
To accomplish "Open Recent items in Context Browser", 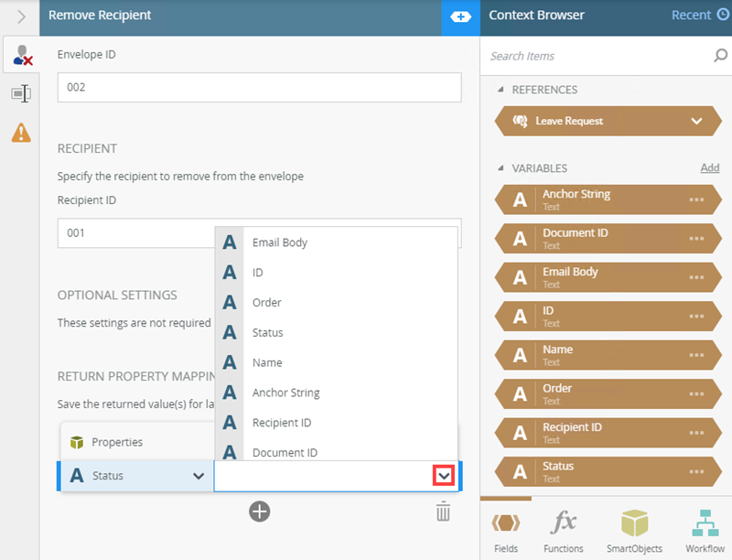I will (700, 16).
